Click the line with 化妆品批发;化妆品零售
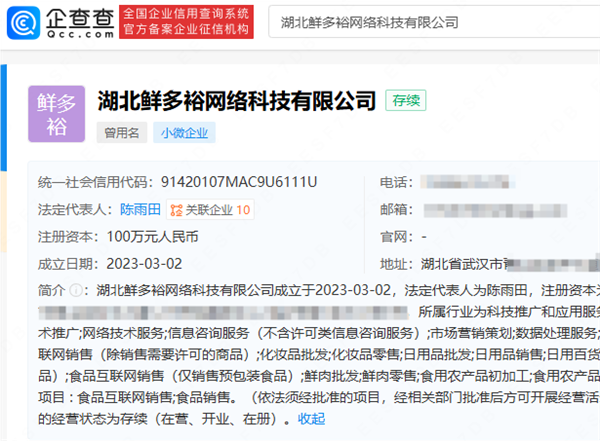600x441 pixels. click(x=319, y=355)
